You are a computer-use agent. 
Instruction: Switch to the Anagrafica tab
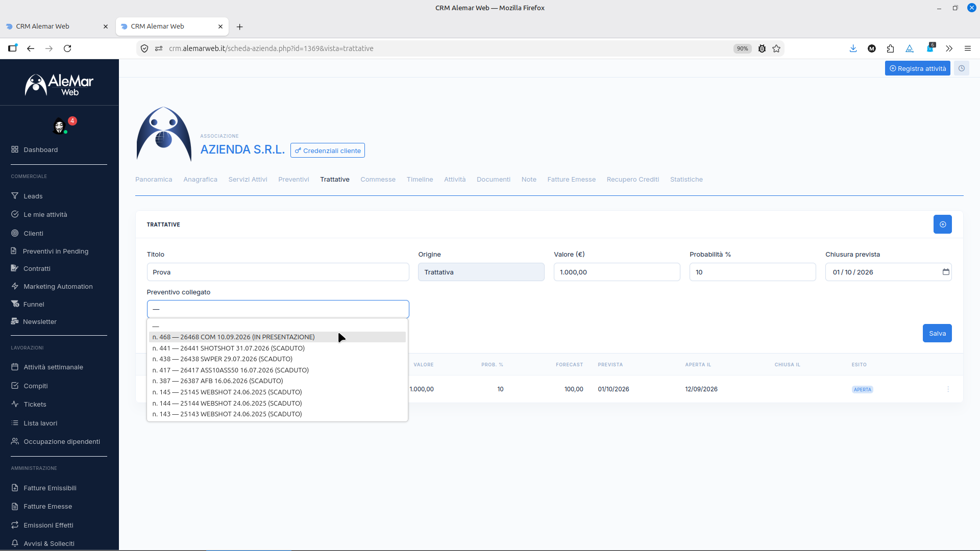pyautogui.click(x=200, y=180)
